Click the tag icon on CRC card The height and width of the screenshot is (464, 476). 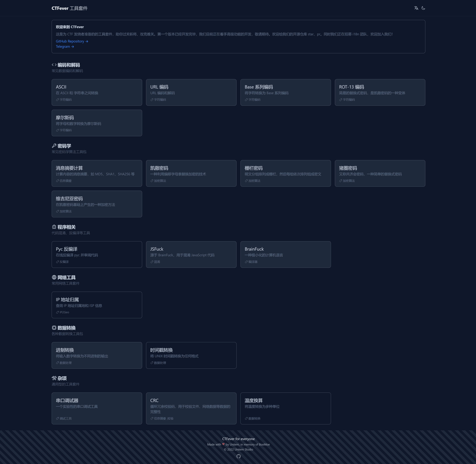[x=152, y=418]
